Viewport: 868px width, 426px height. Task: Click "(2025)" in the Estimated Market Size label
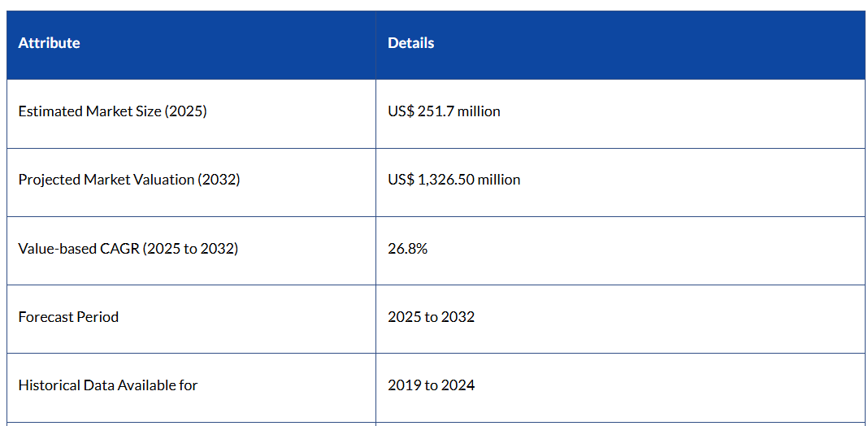pyautogui.click(x=185, y=111)
